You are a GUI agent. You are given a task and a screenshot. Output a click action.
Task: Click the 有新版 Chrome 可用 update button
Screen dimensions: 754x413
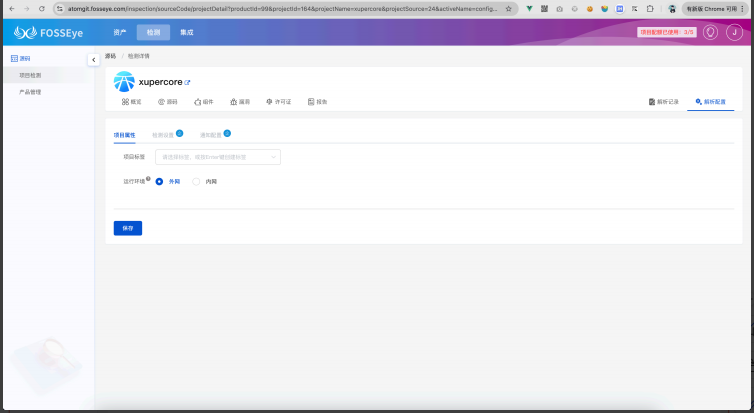pyautogui.click(x=715, y=9)
